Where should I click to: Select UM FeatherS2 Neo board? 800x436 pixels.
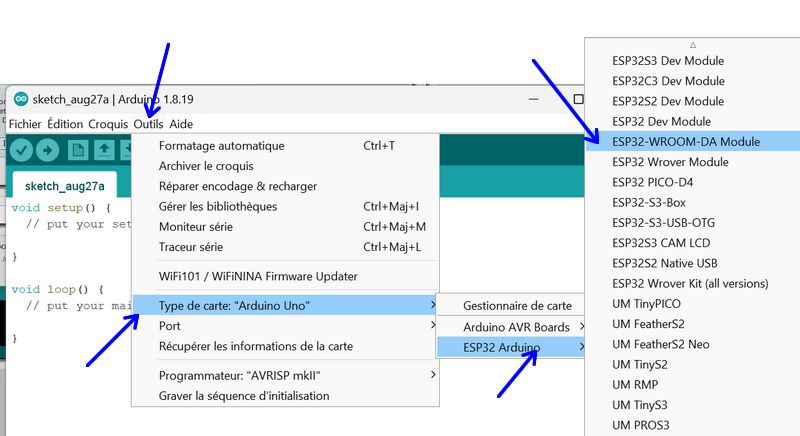click(693, 344)
